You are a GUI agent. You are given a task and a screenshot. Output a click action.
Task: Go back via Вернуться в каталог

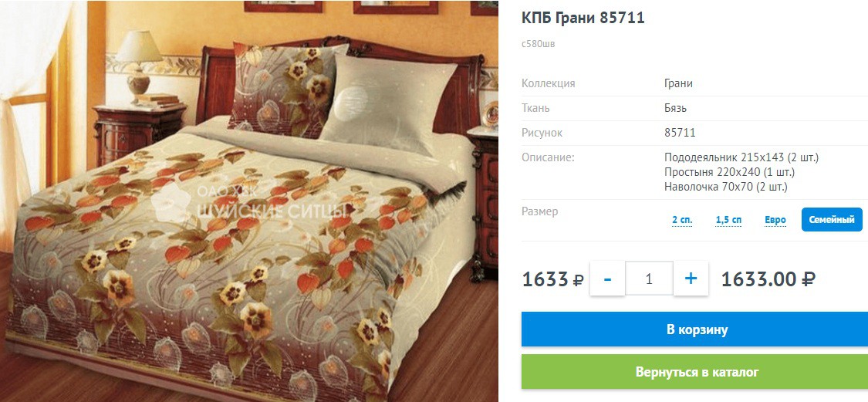click(694, 372)
